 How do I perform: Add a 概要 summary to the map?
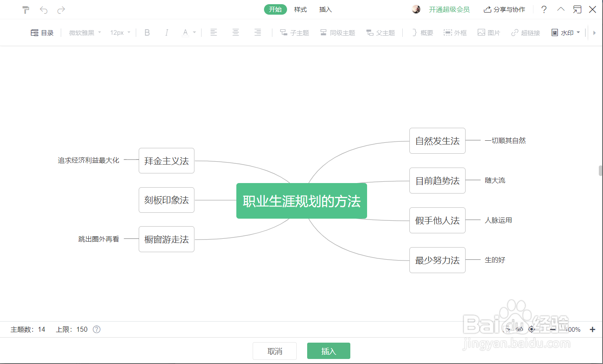pos(422,32)
